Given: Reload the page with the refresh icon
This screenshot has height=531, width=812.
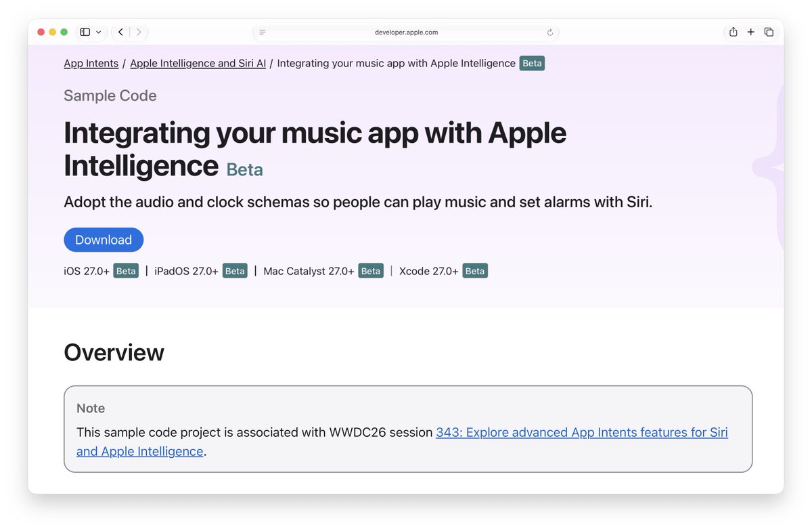Looking at the screenshot, I should (549, 32).
